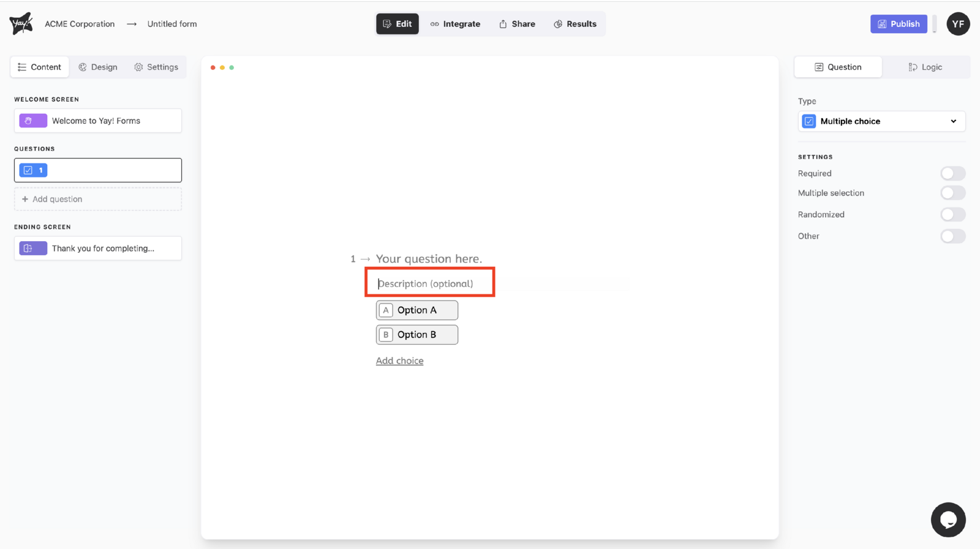
Task: Turn on Multiple selection toggle
Action: pyautogui.click(x=952, y=193)
